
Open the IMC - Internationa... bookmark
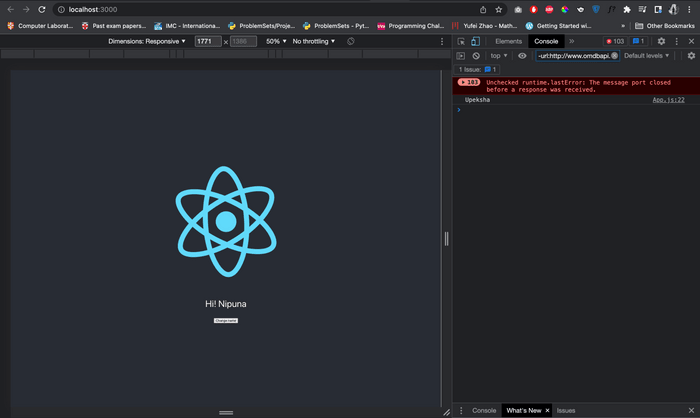coord(187,26)
